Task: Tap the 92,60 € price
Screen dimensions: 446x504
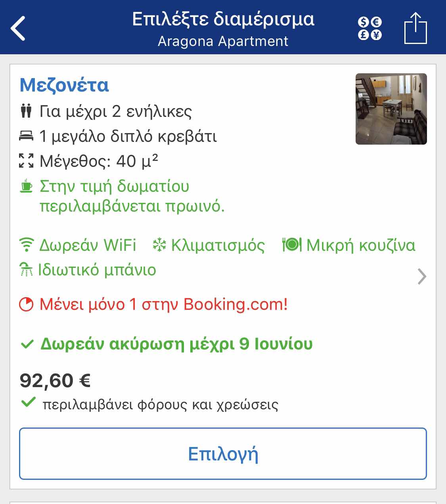Action: pos(55,380)
